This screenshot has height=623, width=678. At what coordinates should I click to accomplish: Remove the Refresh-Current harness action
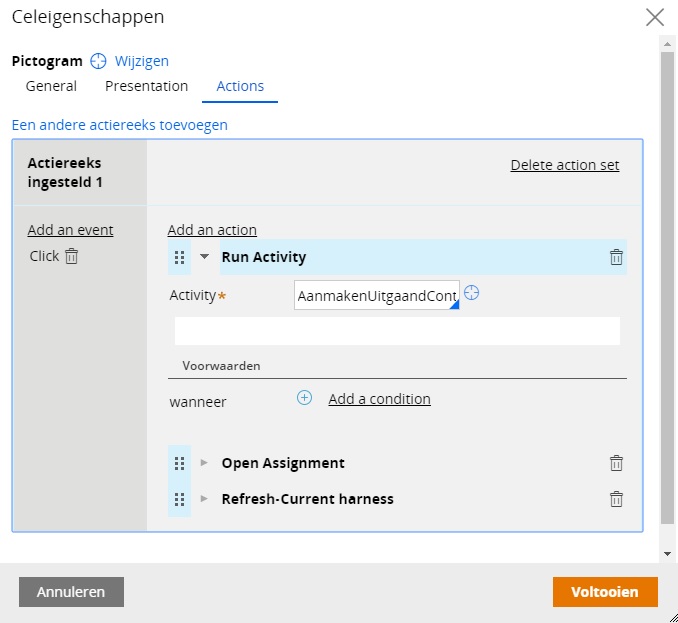coord(616,499)
